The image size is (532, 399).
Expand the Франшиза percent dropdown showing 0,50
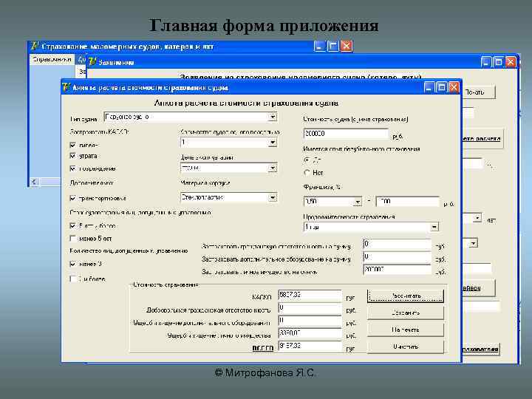pyautogui.click(x=358, y=202)
